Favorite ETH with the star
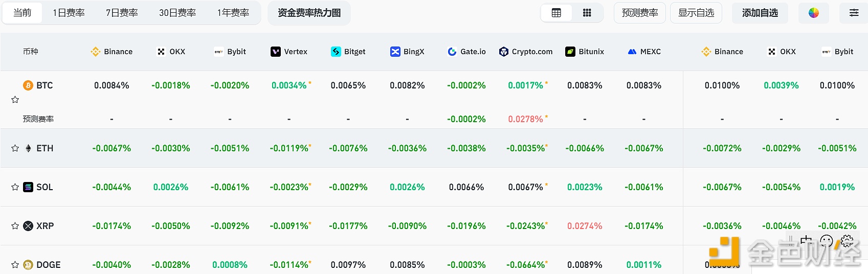The image size is (868, 274). (x=15, y=148)
